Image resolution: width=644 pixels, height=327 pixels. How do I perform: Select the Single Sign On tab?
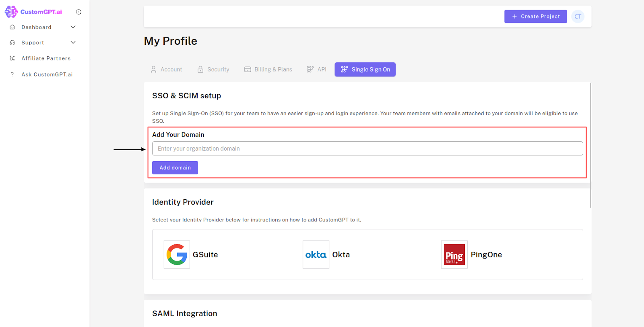coord(365,69)
